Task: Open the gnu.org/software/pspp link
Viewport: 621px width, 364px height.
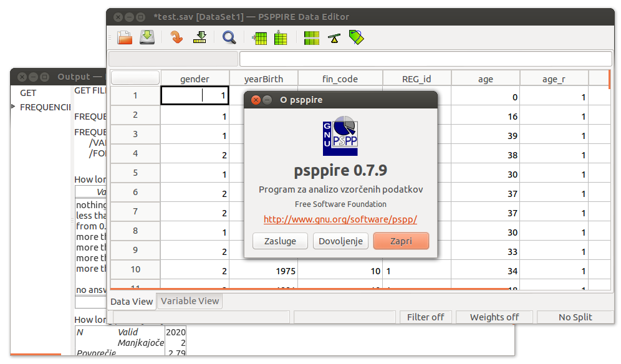Action: [x=340, y=219]
